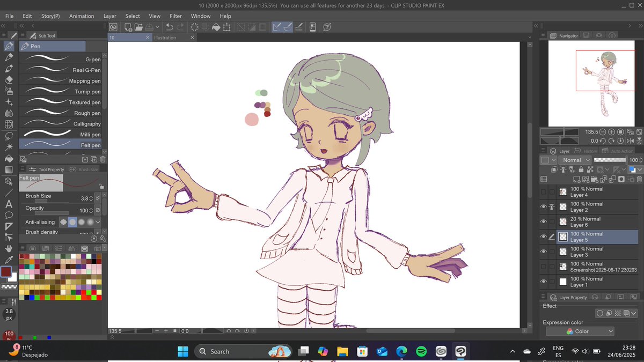Image resolution: width=644 pixels, height=362 pixels.
Task: Open the Window menu
Action: (x=201, y=16)
